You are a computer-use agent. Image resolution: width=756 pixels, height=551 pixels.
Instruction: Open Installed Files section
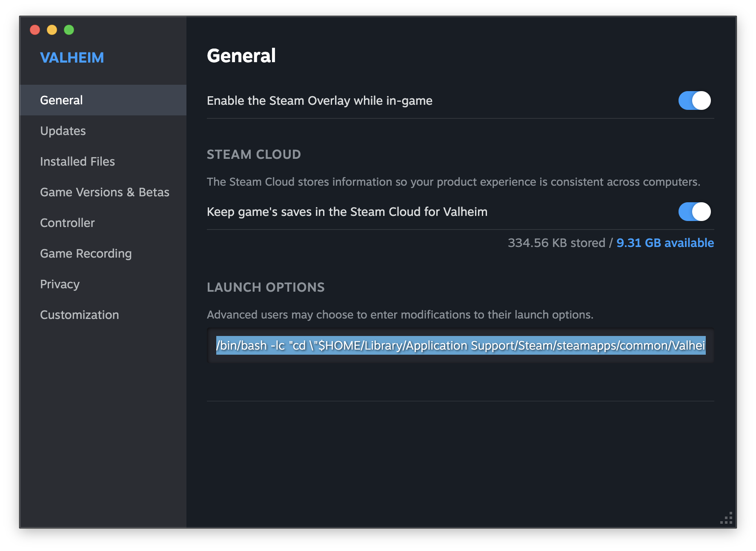tap(103, 161)
